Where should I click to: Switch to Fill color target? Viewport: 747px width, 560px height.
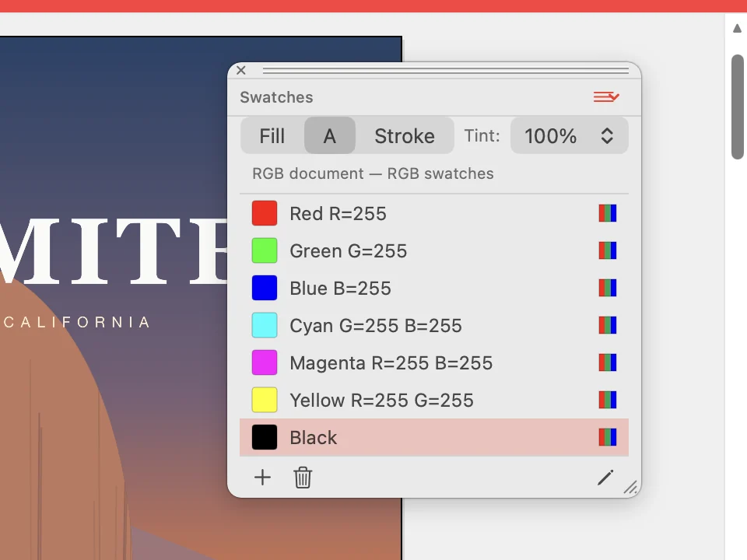pos(272,135)
